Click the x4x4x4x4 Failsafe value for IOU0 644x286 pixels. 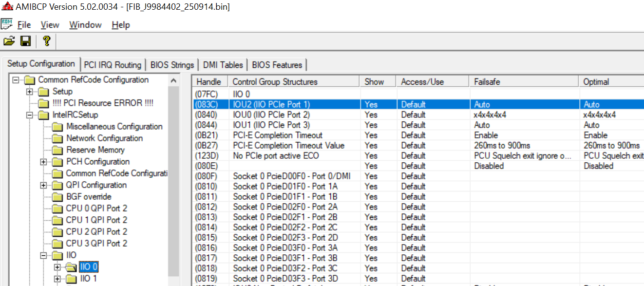(x=490, y=114)
